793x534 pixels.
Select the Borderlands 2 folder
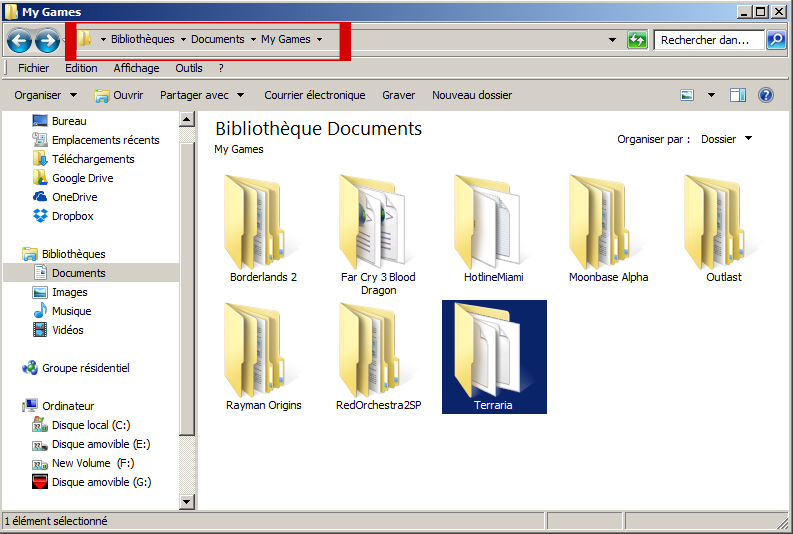(263, 229)
